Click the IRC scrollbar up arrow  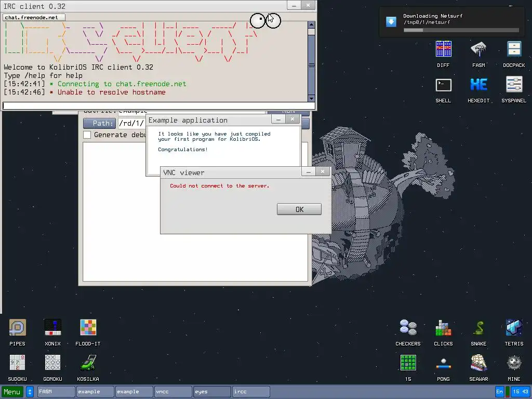pyautogui.click(x=311, y=25)
